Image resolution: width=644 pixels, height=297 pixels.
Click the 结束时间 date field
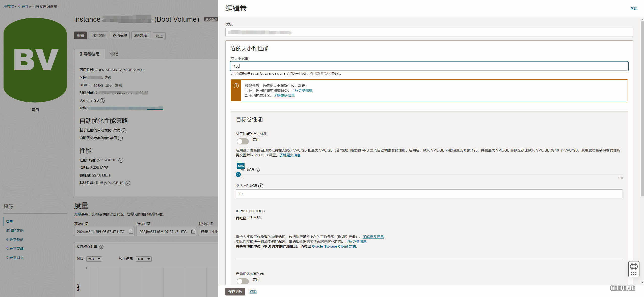(x=167, y=231)
